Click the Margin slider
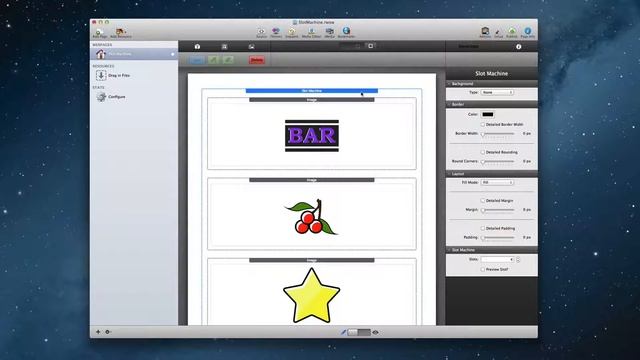640x360 pixels. click(x=498, y=210)
